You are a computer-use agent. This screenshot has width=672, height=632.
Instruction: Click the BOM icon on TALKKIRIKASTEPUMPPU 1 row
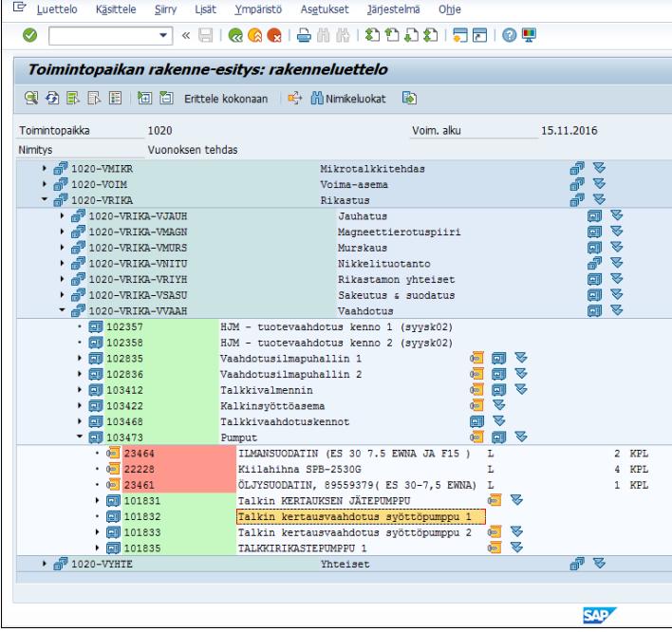[495, 548]
